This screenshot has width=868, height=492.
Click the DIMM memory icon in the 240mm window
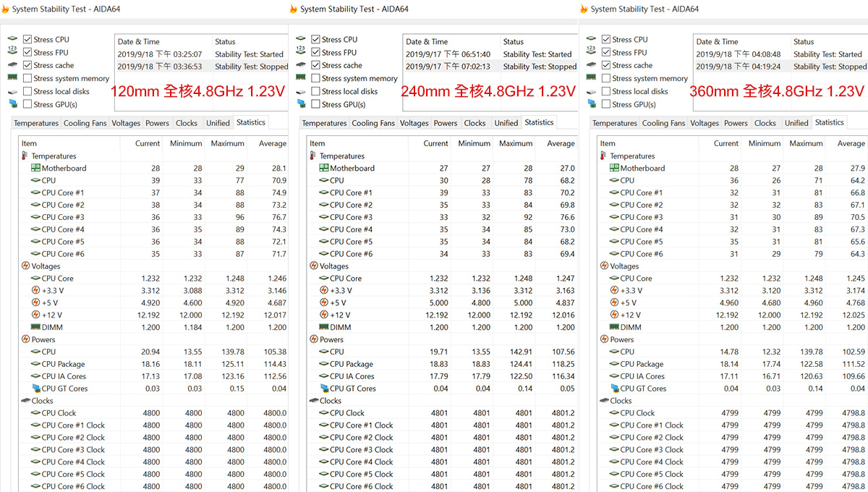324,327
